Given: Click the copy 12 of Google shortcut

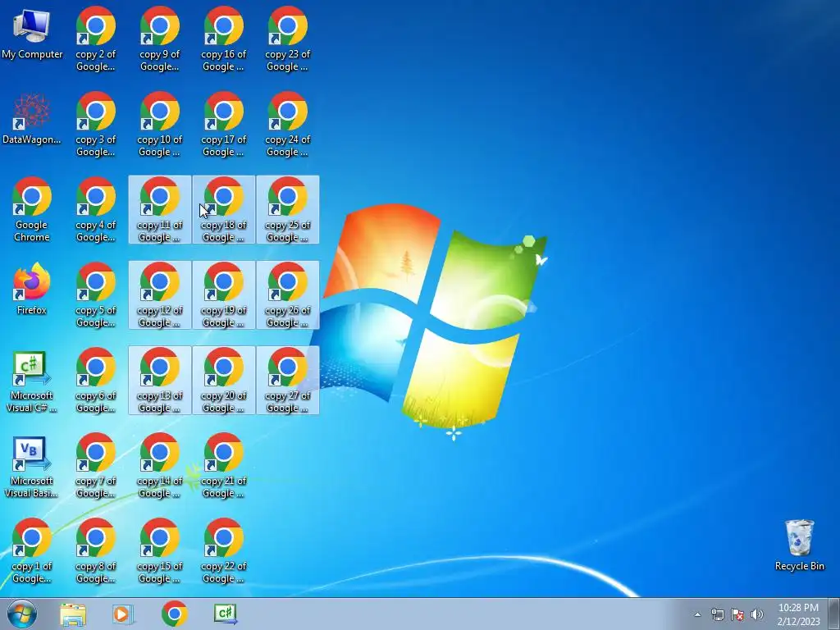Looking at the screenshot, I should coord(160,294).
